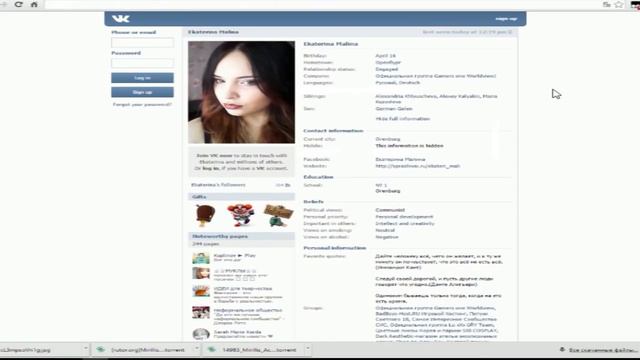Click the VK logo in the header
This screenshot has height=360, width=640.
tap(121, 18)
